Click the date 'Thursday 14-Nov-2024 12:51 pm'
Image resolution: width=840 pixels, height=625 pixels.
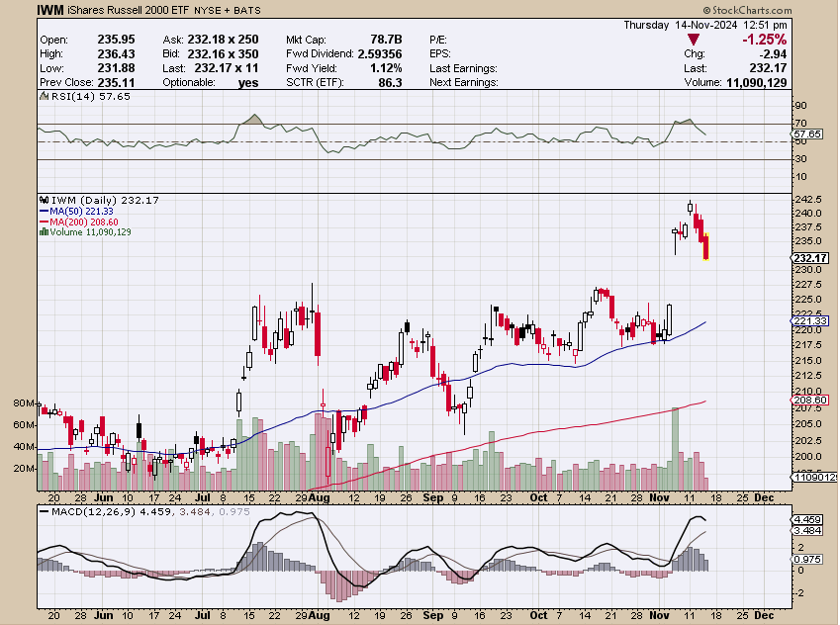(x=705, y=25)
